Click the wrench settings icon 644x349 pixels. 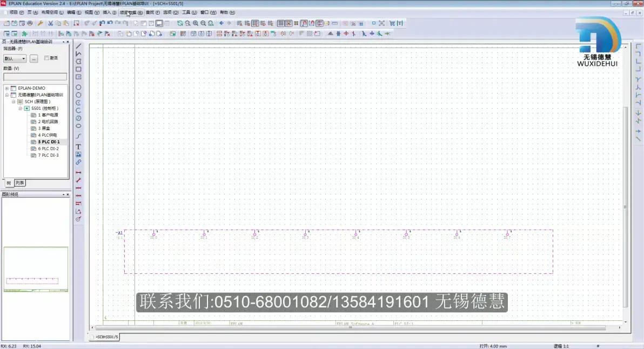[40, 23]
